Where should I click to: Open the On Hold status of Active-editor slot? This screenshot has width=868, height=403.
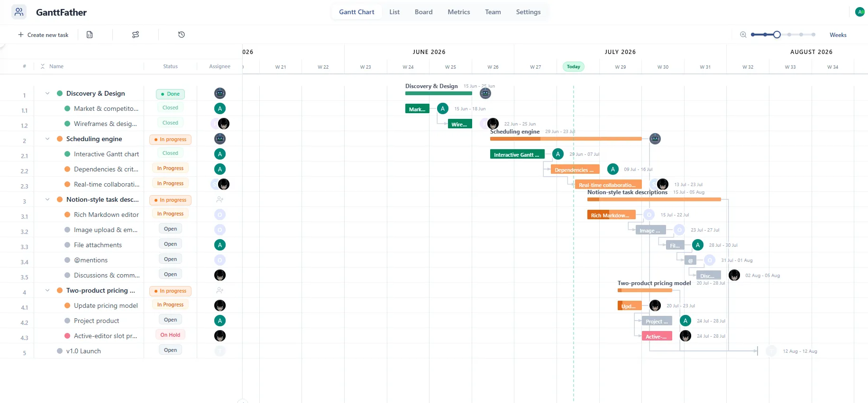pos(170,335)
